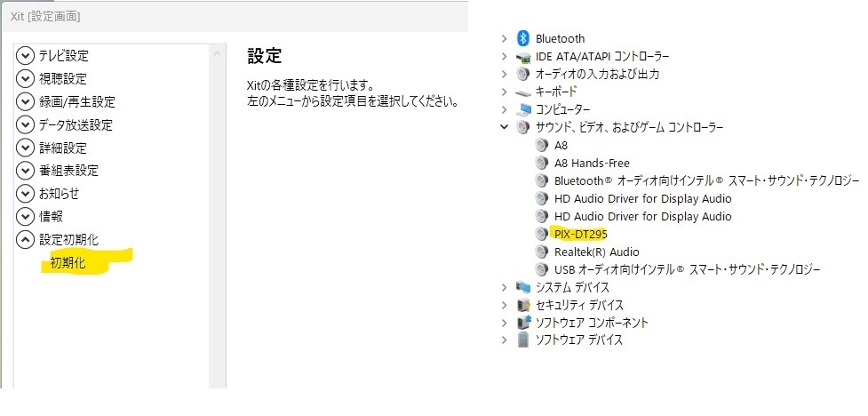Collapse the 設定初期化 section chevron
The image size is (868, 416).
pos(26,239)
